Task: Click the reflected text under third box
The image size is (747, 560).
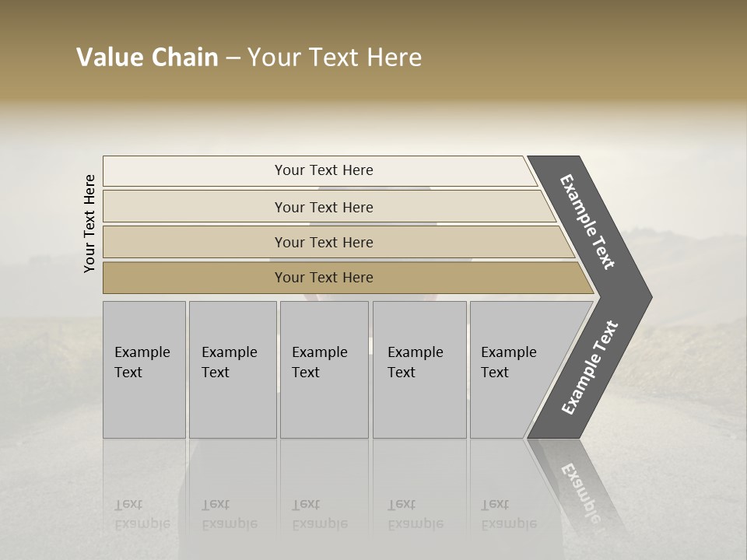Action: point(320,515)
